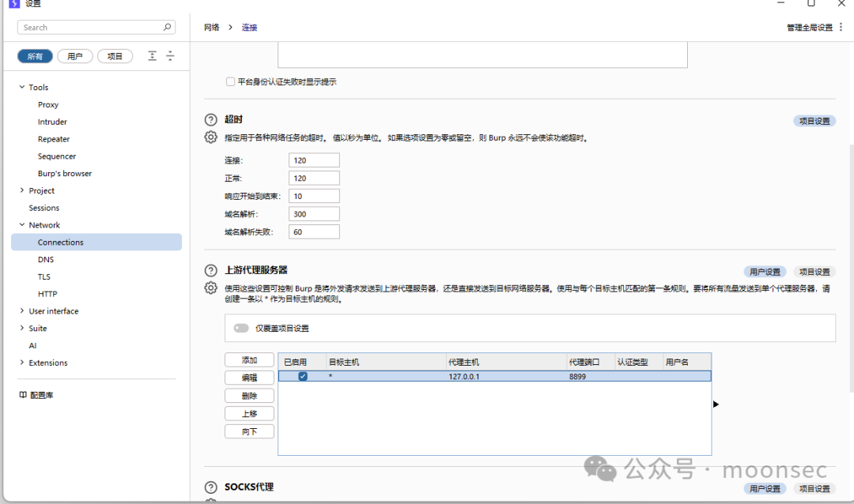The width and height of the screenshot is (854, 504).
Task: Click the 编辑 button
Action: pos(249,378)
